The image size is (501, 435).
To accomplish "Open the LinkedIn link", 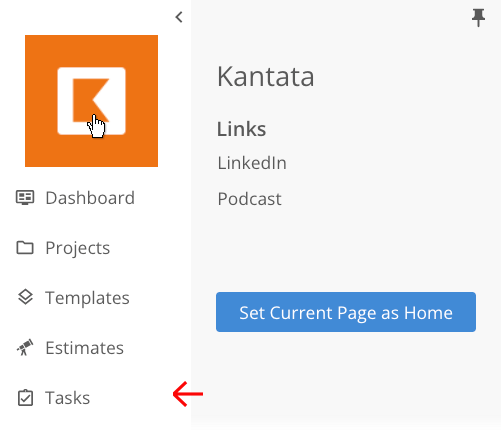I will pyautogui.click(x=252, y=163).
